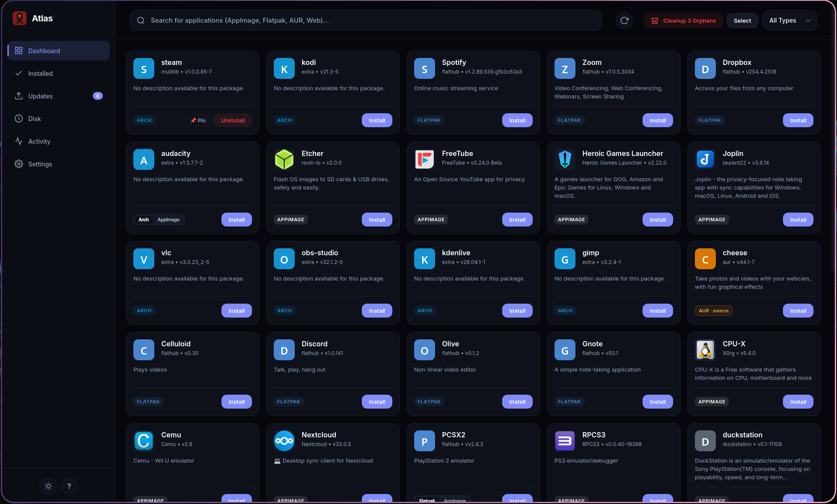
Task: Click the CPU-X penguin icon
Action: click(705, 350)
